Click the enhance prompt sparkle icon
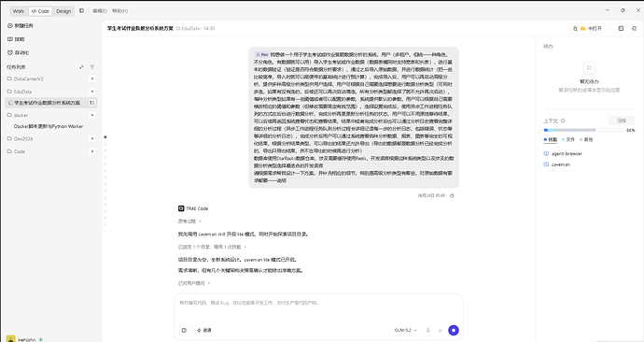The height and width of the screenshot is (342, 644). (x=441, y=330)
